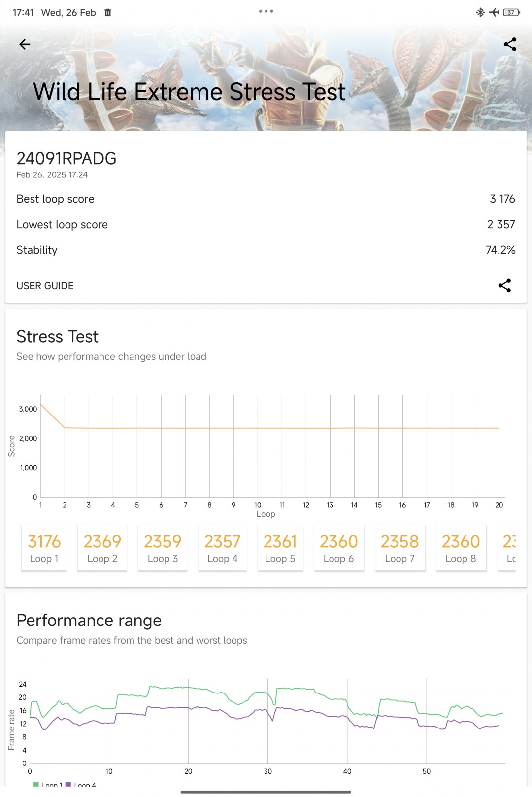532x797 pixels.
Task: Select the Loop 2 score card
Action: (x=102, y=548)
